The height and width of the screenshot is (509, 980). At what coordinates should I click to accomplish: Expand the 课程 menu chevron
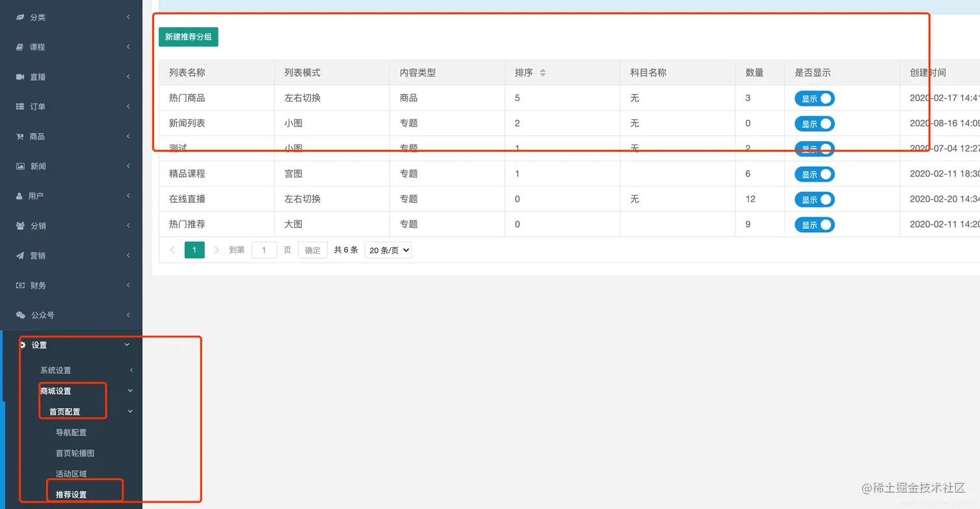(128, 47)
